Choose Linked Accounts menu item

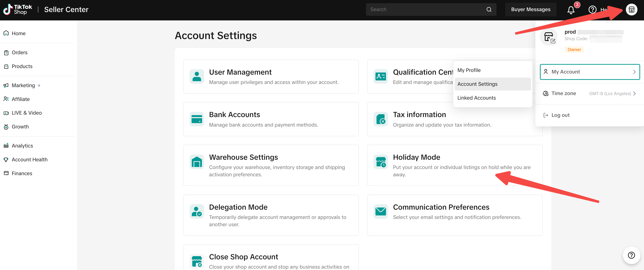point(476,98)
